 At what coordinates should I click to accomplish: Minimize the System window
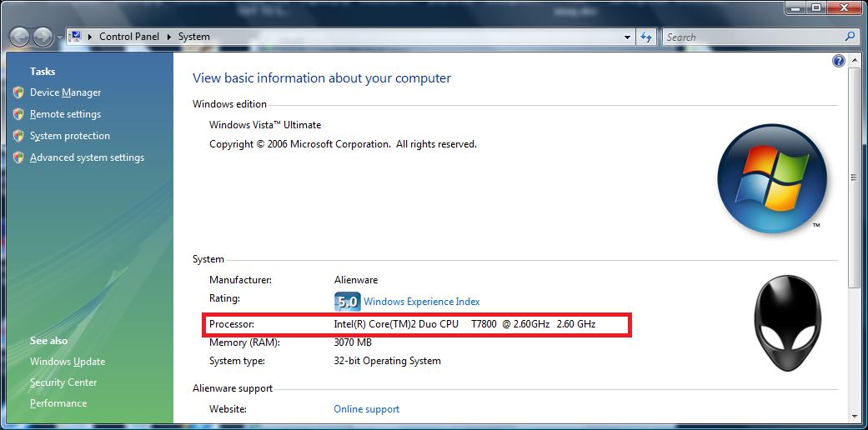pyautogui.click(x=796, y=7)
